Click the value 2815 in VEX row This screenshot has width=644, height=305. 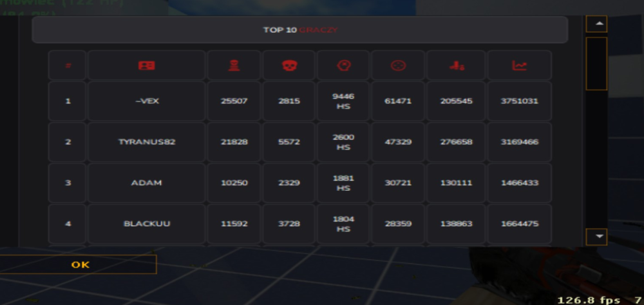289,101
